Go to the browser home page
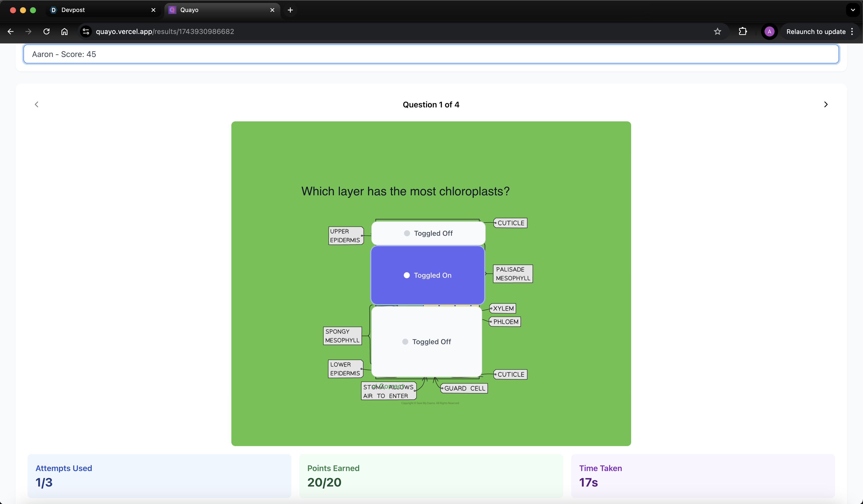Screen dimensions: 863x504 coord(64,31)
